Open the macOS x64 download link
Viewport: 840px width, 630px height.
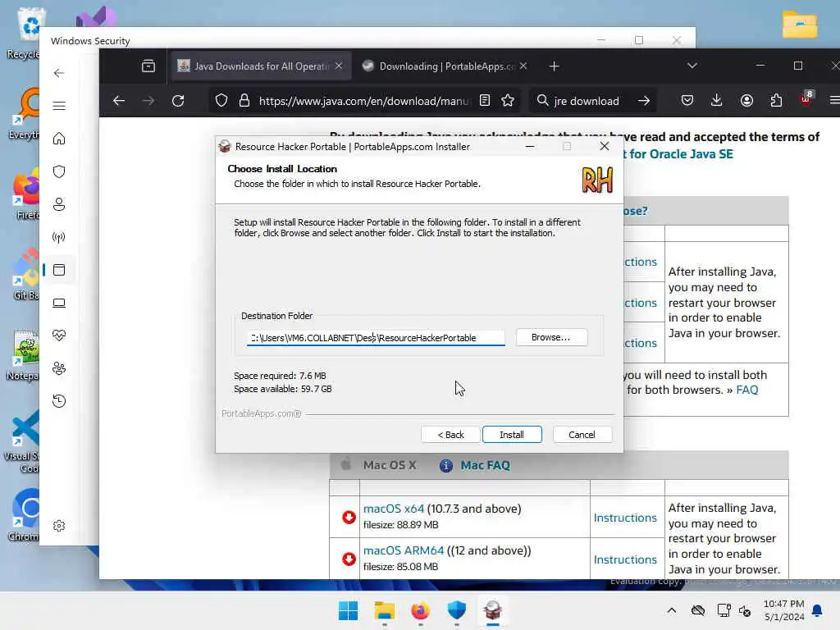point(394,509)
